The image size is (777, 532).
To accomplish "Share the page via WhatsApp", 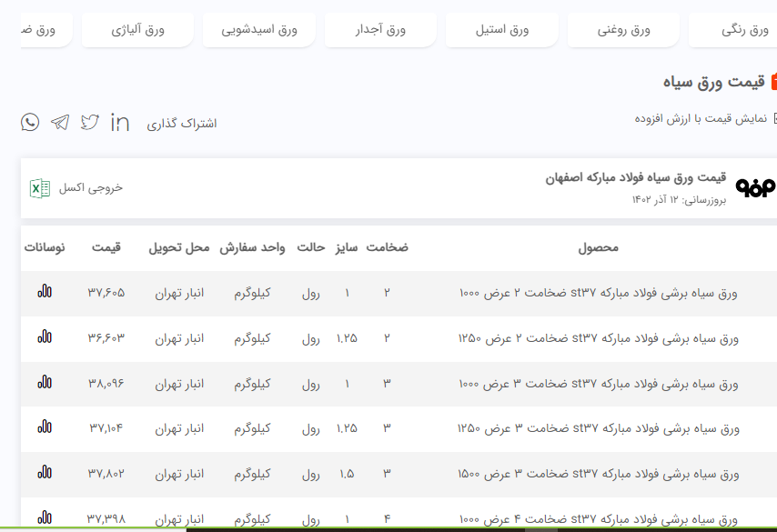I will click(x=31, y=122).
